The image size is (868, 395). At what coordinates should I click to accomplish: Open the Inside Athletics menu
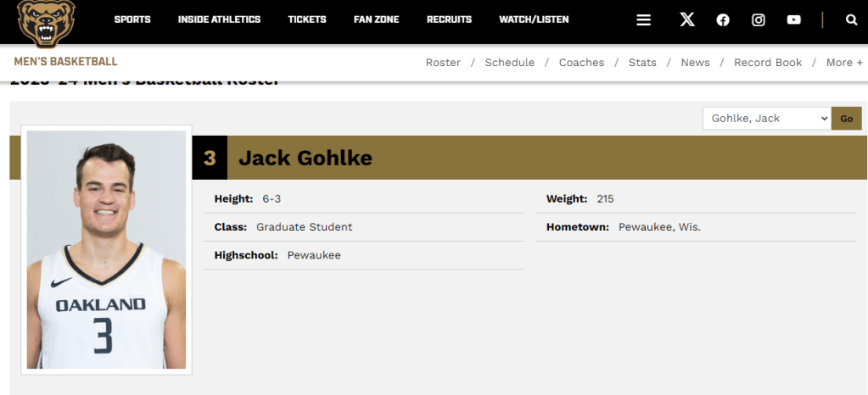click(x=219, y=19)
